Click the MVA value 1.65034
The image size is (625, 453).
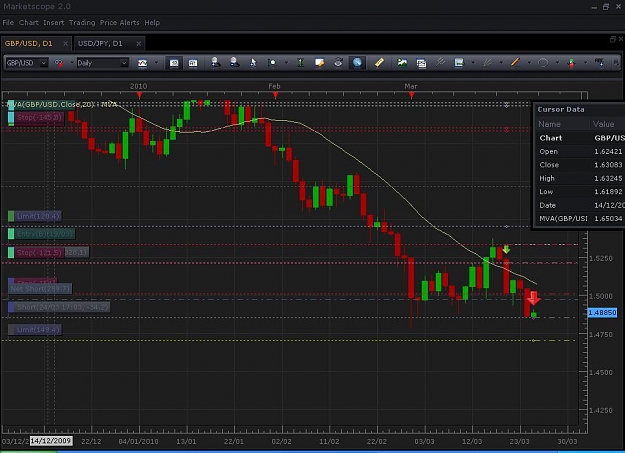coord(608,219)
